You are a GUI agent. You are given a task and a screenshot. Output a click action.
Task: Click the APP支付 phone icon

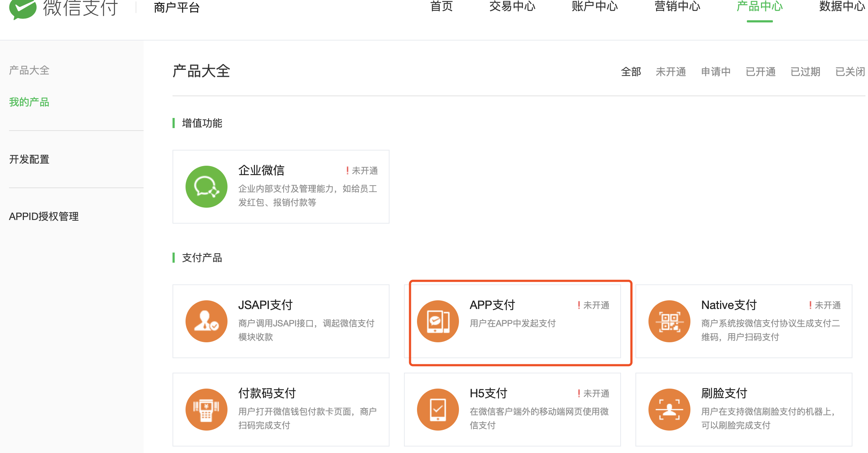click(x=438, y=321)
